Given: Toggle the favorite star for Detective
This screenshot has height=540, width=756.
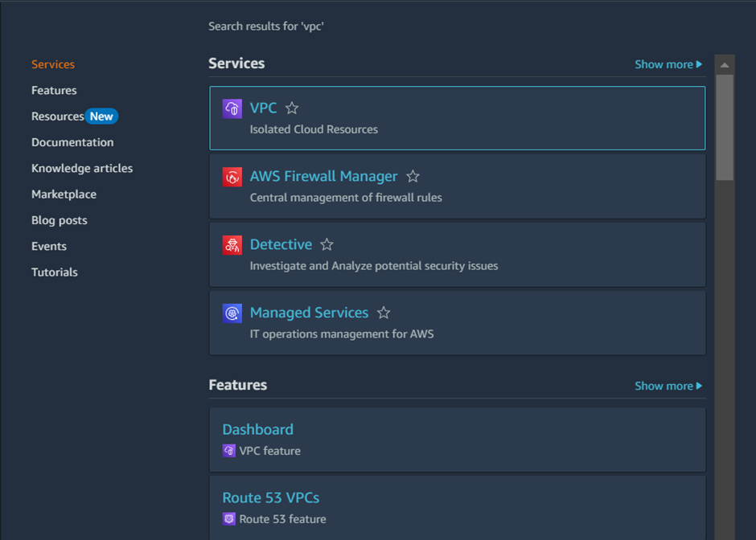Looking at the screenshot, I should [327, 244].
